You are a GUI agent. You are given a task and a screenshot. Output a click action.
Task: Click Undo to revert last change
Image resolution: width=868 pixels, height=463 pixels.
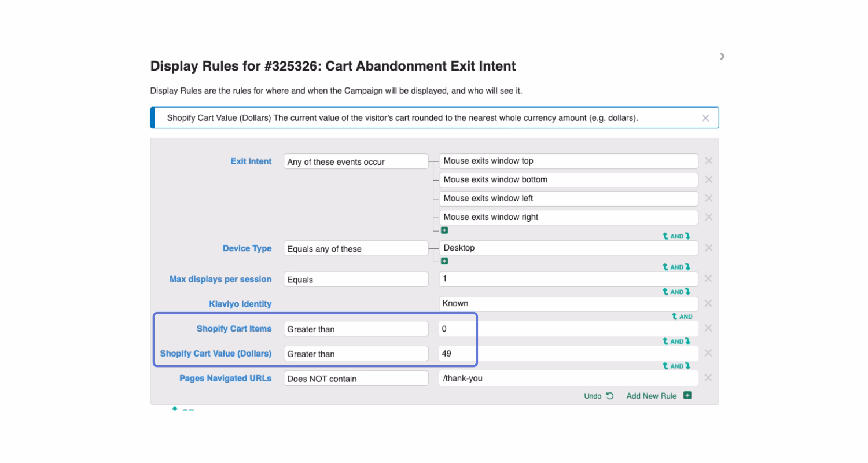pyautogui.click(x=599, y=396)
